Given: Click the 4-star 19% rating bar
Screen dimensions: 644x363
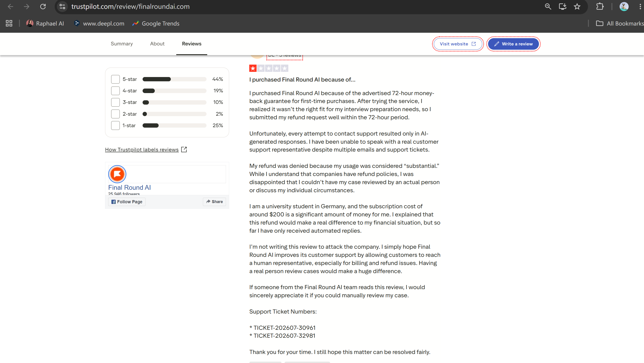Looking at the screenshot, I should coord(174,91).
